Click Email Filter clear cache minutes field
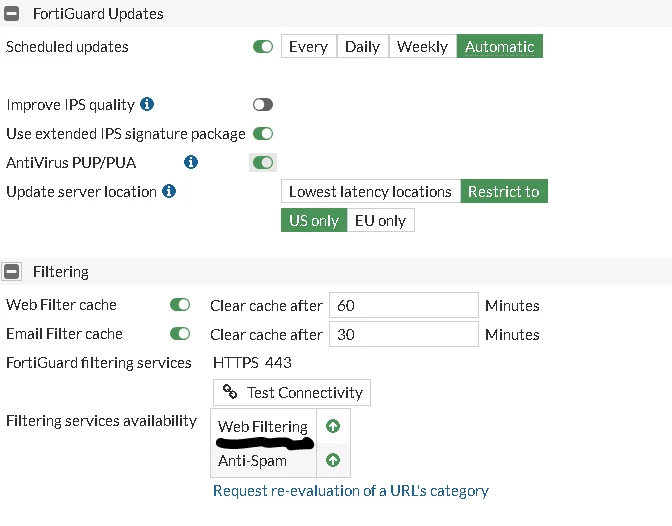This screenshot has width=672, height=526. point(404,334)
